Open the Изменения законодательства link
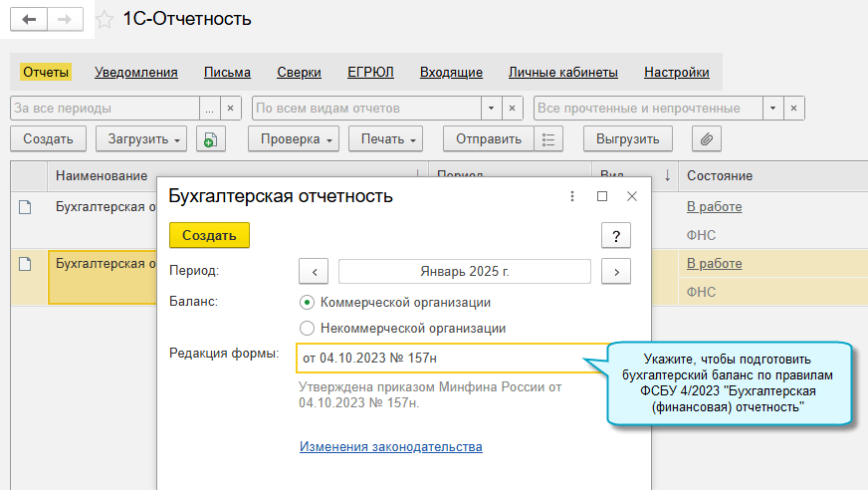Image resolution: width=868 pixels, height=490 pixels. click(x=391, y=446)
